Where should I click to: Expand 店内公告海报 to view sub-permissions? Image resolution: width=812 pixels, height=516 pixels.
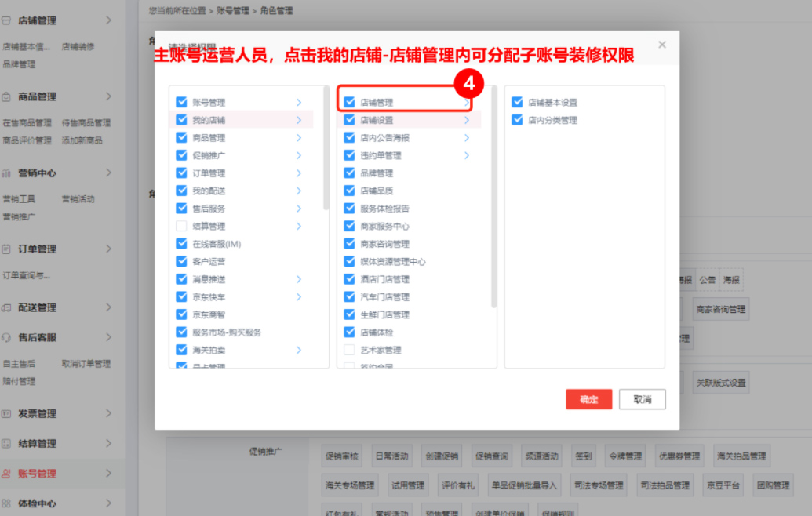468,138
